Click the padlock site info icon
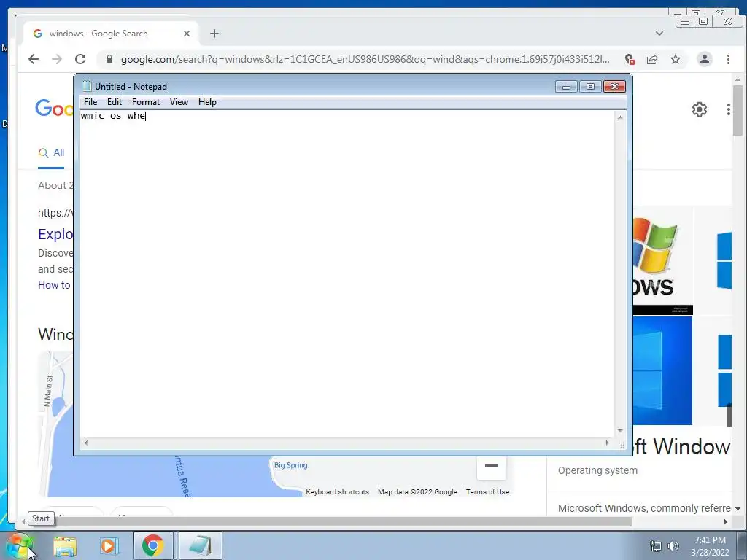Image resolution: width=747 pixels, height=560 pixels. [x=109, y=59]
